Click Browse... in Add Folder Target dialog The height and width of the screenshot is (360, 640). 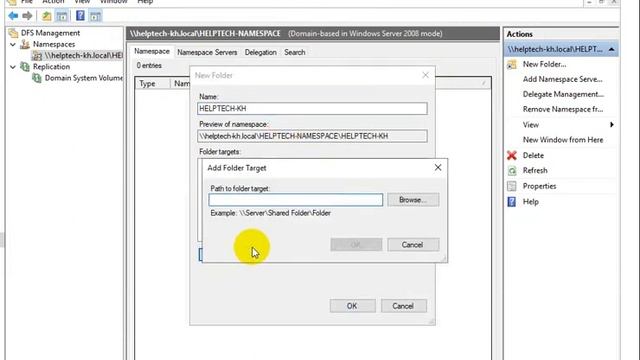[x=413, y=200]
